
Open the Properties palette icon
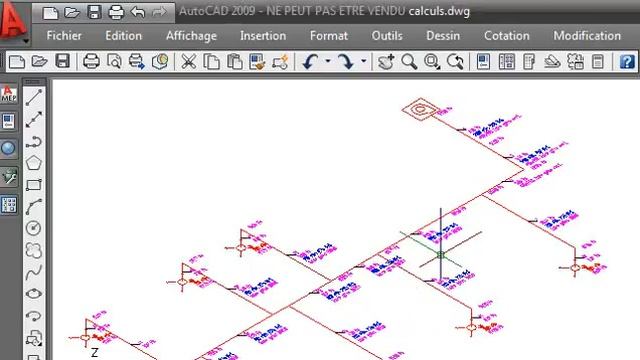483,62
